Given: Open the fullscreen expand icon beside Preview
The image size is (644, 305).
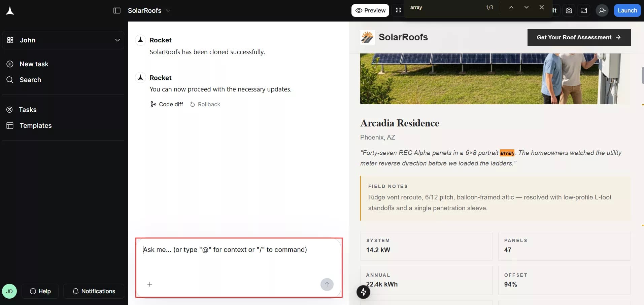Looking at the screenshot, I should (x=398, y=10).
